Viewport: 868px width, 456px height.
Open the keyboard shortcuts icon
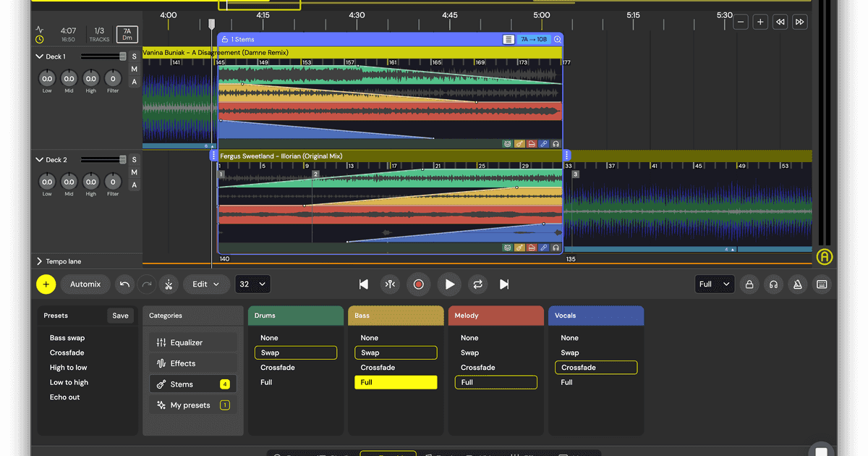[x=822, y=284]
